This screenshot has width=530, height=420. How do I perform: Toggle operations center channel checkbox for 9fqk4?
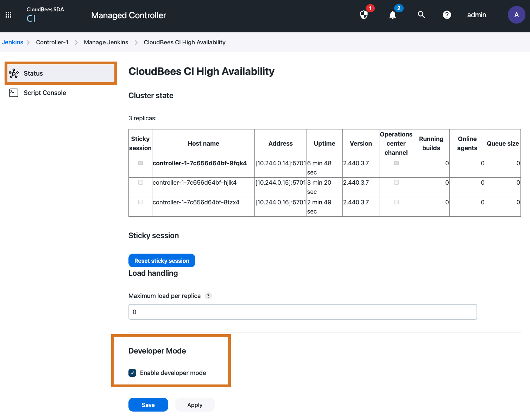pos(396,163)
